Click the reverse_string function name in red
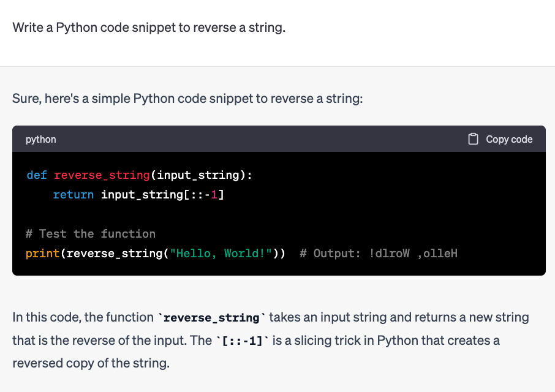555x392 pixels. pos(102,175)
